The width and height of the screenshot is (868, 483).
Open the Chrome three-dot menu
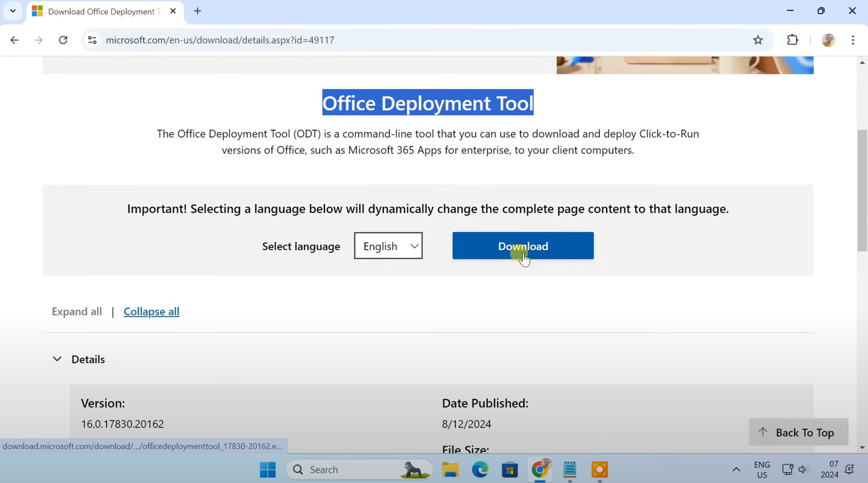point(853,40)
